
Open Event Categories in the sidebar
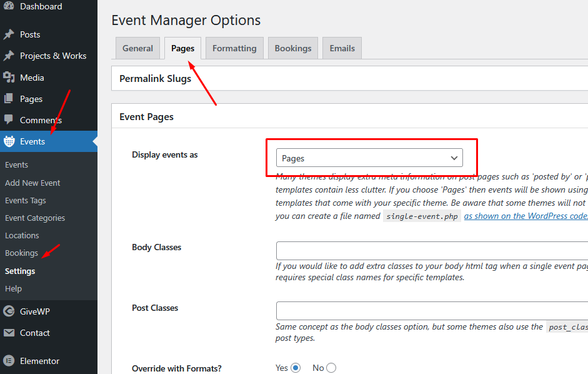pos(35,218)
